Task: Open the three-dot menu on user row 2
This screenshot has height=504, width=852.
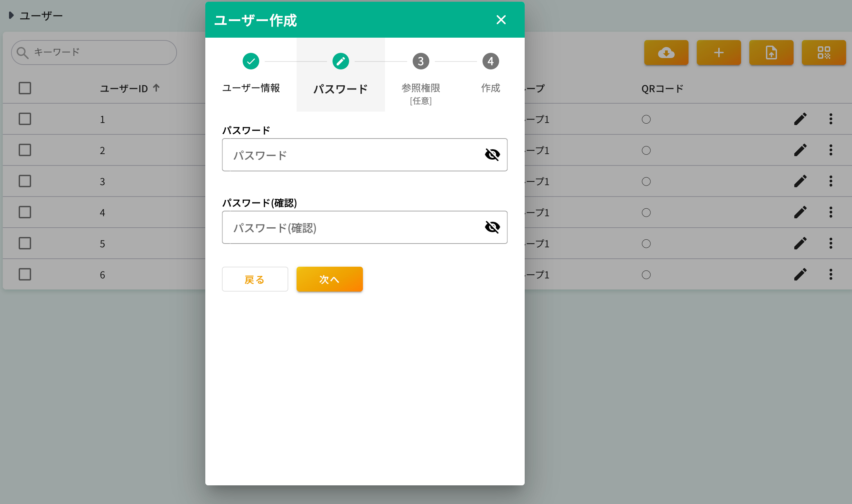Action: tap(831, 150)
